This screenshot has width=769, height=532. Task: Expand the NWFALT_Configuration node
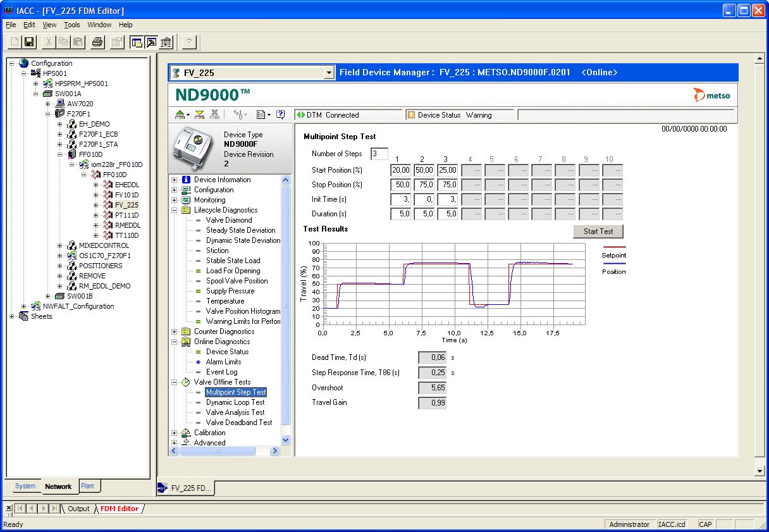tap(25, 306)
